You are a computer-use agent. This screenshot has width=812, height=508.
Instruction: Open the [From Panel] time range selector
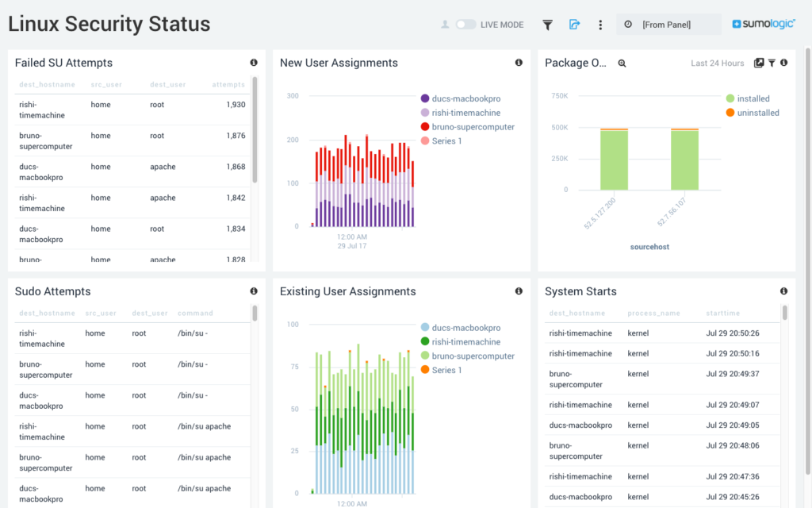tap(668, 25)
